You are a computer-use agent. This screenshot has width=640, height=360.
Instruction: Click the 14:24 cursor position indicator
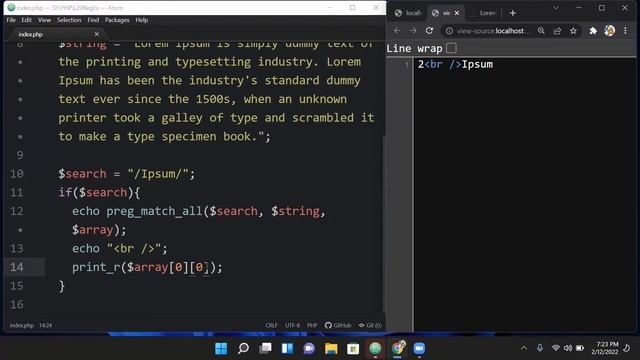click(x=45, y=325)
